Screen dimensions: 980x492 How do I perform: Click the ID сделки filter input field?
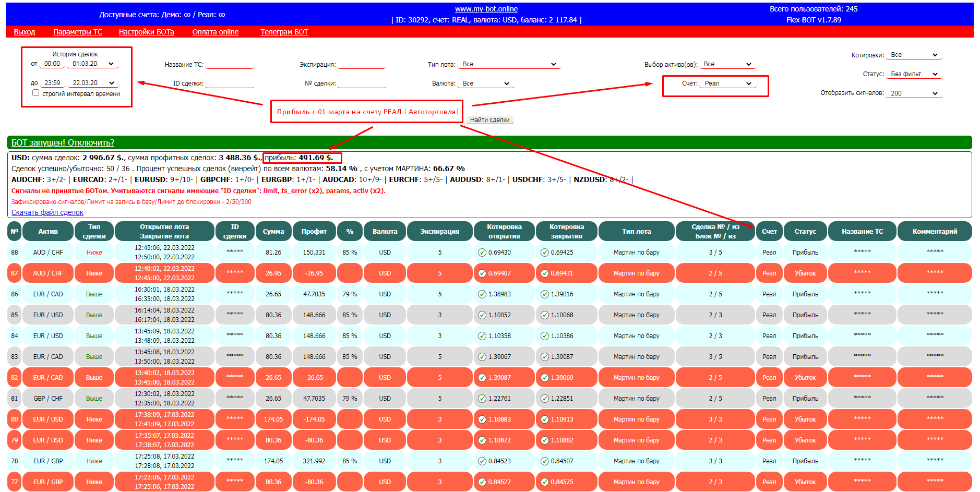(x=230, y=83)
